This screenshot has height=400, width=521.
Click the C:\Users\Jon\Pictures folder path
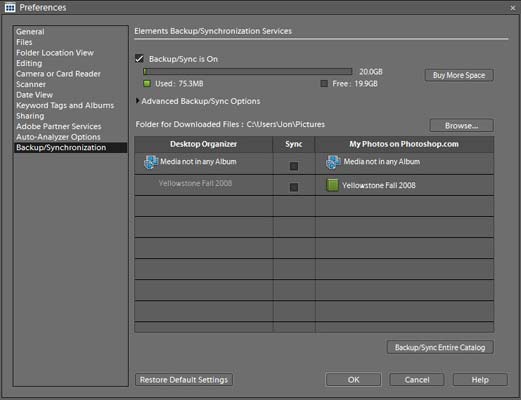[x=286, y=124]
